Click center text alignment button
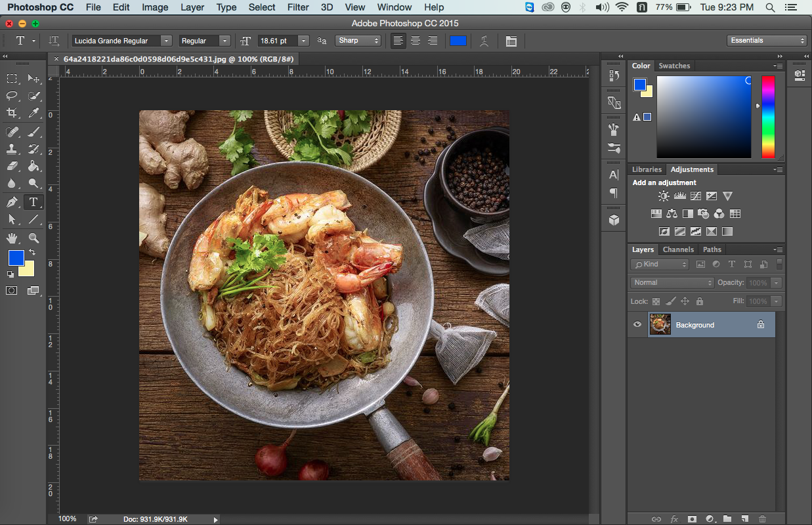 415,41
